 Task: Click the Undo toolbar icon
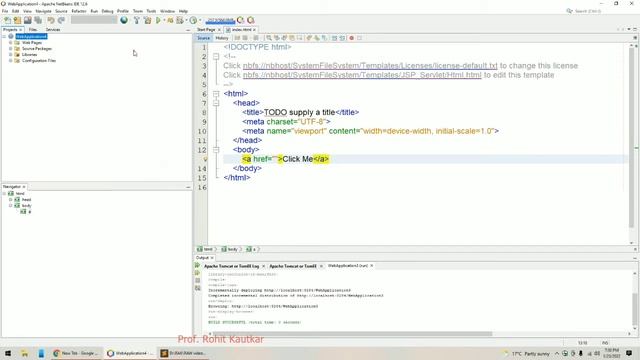coord(51,20)
